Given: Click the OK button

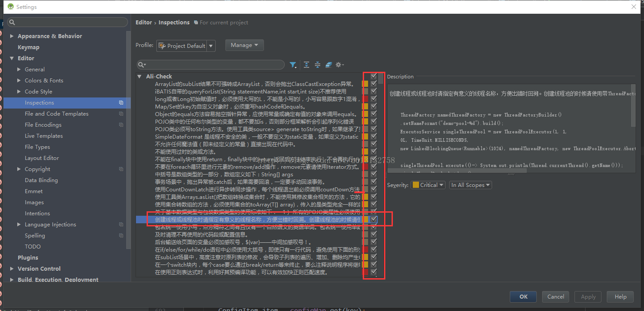Looking at the screenshot, I should coord(524,297).
